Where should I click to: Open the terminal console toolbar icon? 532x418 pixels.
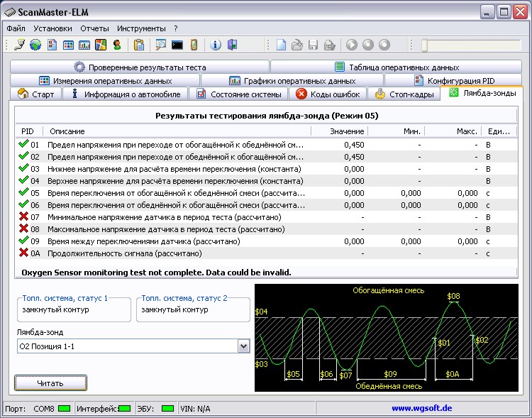tap(177, 45)
